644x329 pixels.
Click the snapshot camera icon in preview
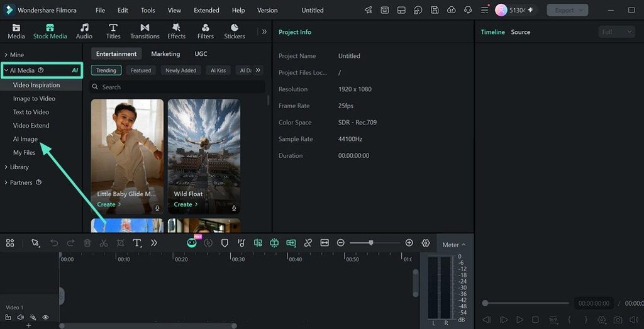tap(618, 320)
